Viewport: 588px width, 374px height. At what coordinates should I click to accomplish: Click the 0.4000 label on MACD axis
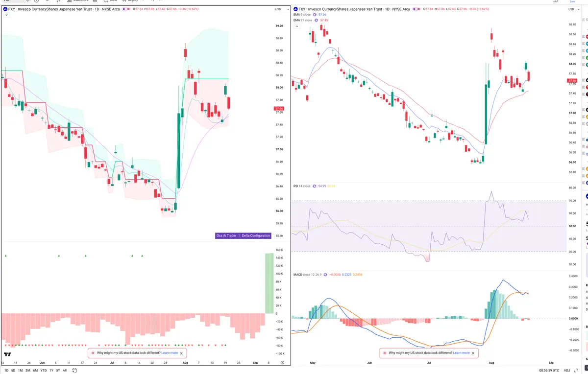(x=572, y=276)
